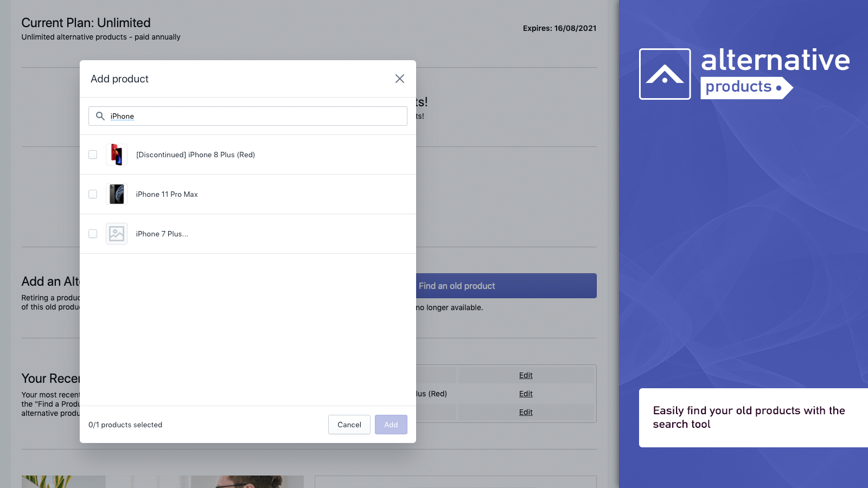The height and width of the screenshot is (488, 868).
Task: Click the iPhone 8 Plus (Red) product thumbnail
Action: coord(116,155)
